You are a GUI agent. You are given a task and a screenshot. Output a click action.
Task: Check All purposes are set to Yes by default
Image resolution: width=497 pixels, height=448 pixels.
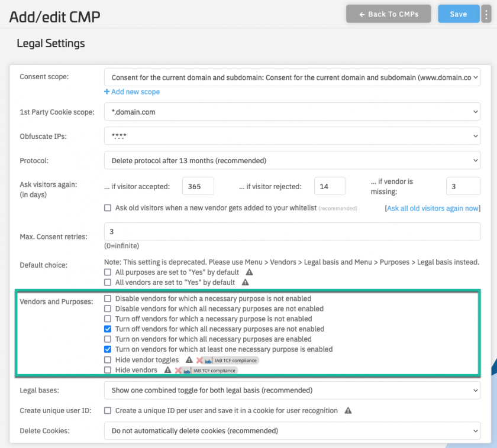108,272
